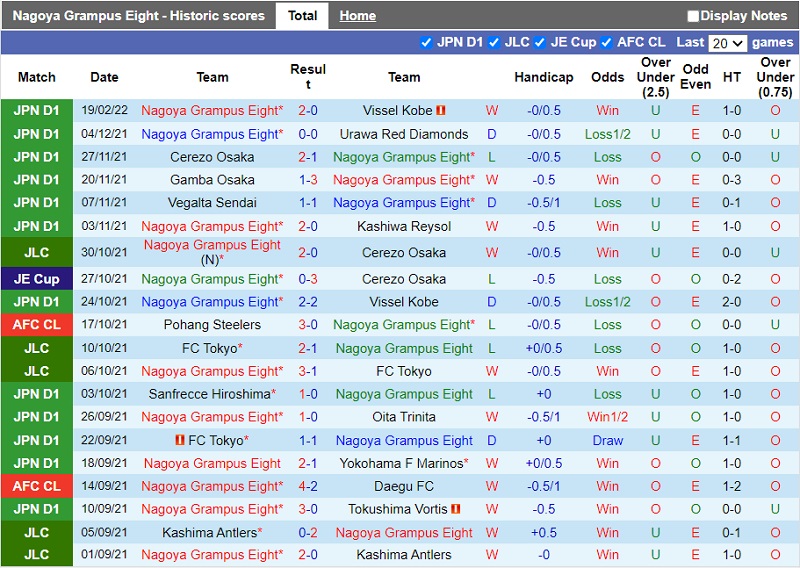Viewport: 800px width, 568px height.
Task: Open the Yokohama F Marinos team link
Action: click(404, 463)
